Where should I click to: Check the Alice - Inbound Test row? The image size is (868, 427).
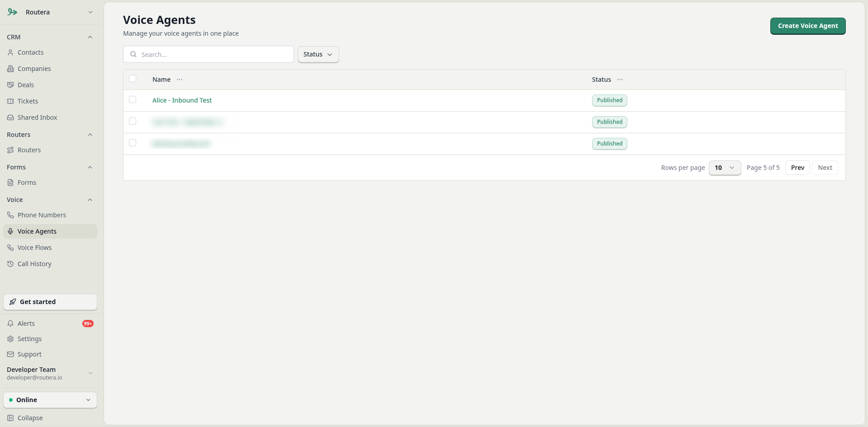pos(133,99)
